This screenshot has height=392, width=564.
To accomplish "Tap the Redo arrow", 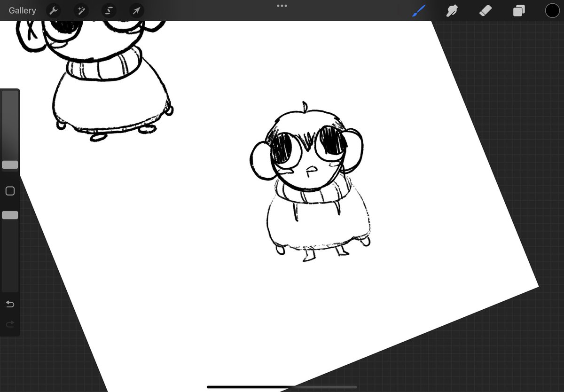I will 10,324.
